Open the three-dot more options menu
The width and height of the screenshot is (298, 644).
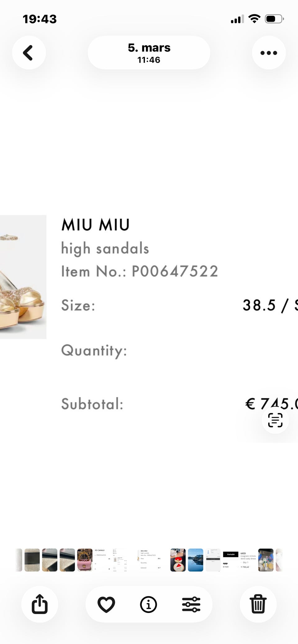coord(269,53)
